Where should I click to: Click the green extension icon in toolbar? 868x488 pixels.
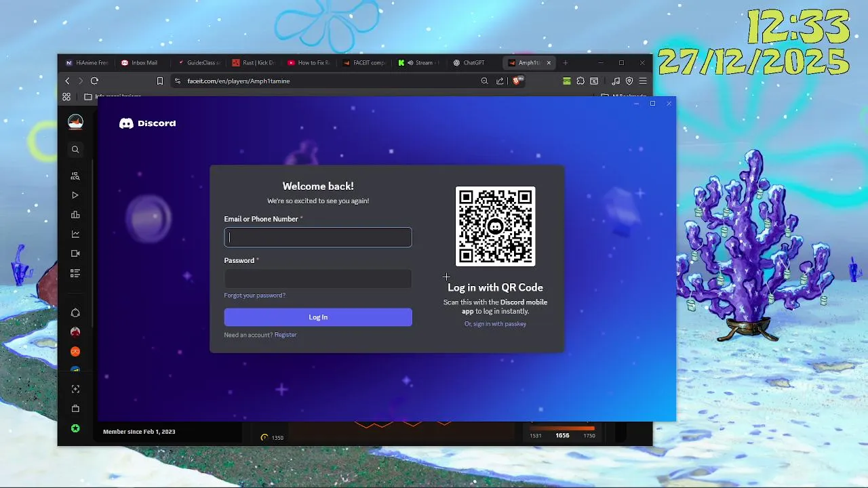tap(567, 81)
